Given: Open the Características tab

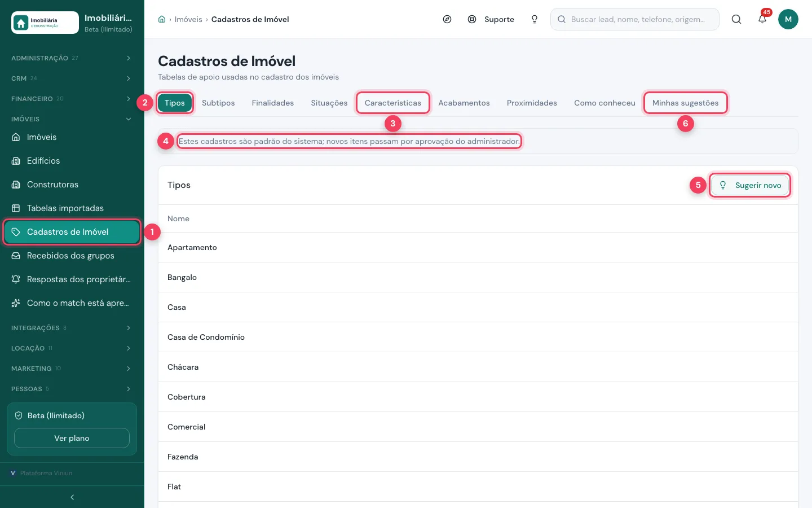Looking at the screenshot, I should click(x=393, y=103).
